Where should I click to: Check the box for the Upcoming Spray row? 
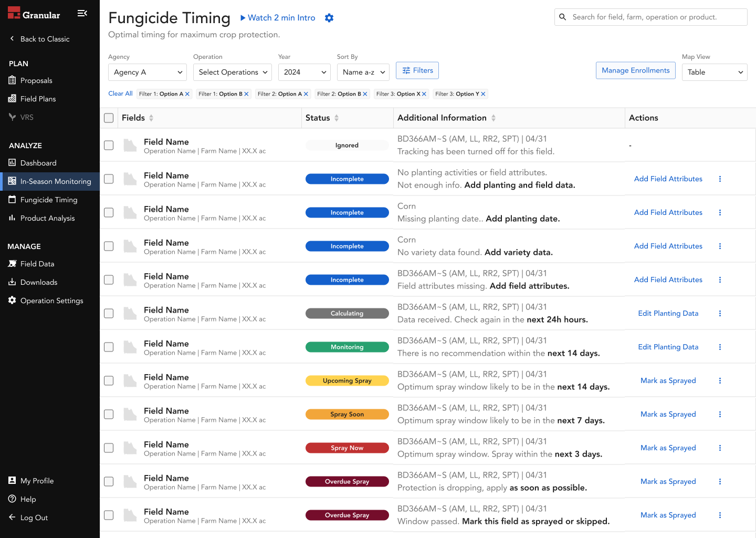coord(109,381)
